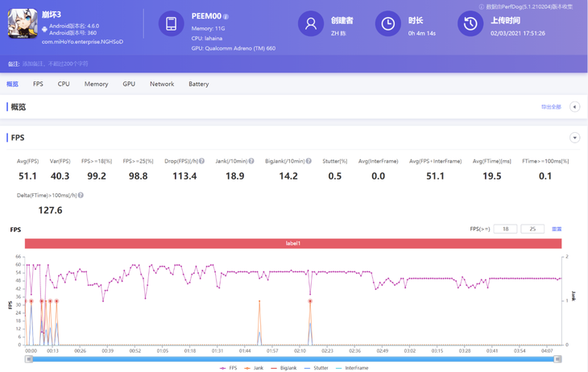Click the upload time history icon
Screen dimensions: 588x372
point(470,24)
